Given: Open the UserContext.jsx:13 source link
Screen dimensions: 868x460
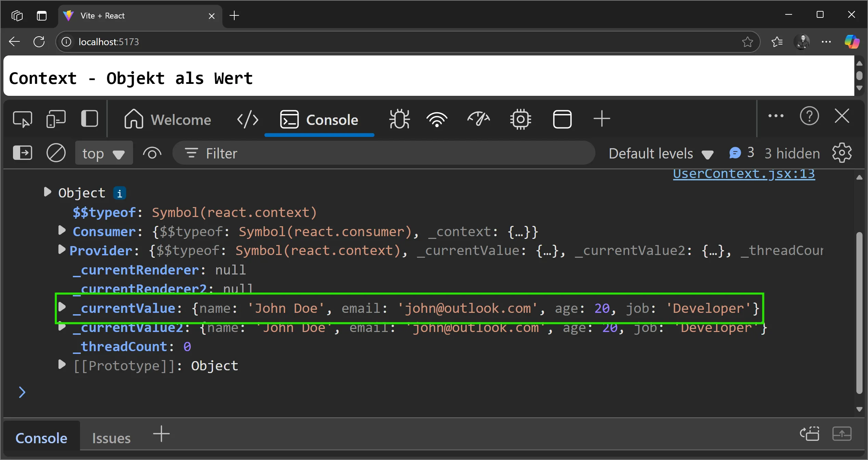Looking at the screenshot, I should [x=744, y=174].
